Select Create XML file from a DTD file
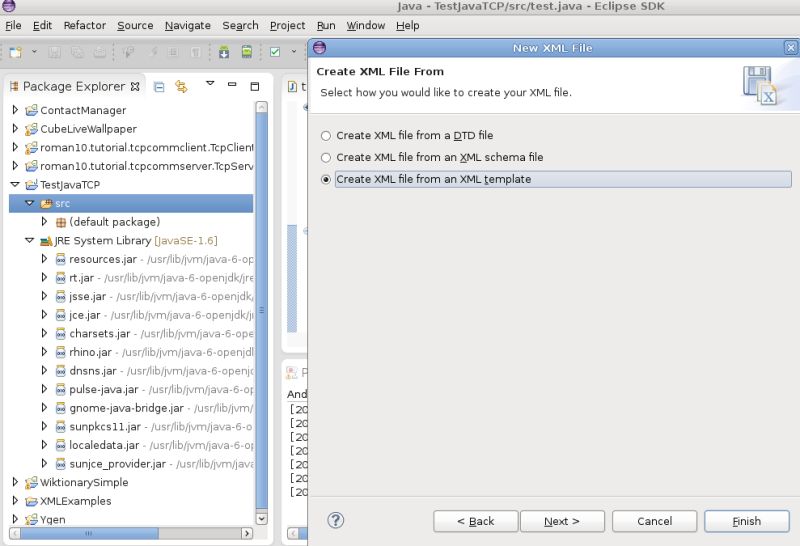 (326, 136)
